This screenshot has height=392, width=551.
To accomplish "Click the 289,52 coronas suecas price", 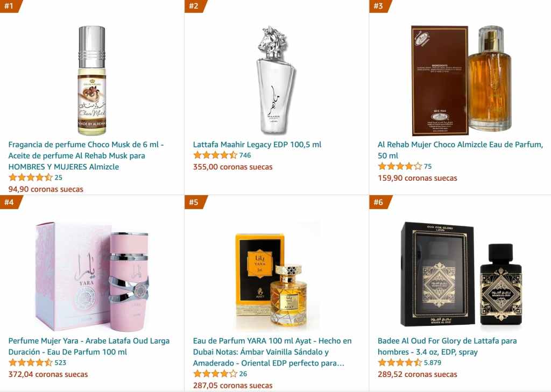I will point(418,374).
